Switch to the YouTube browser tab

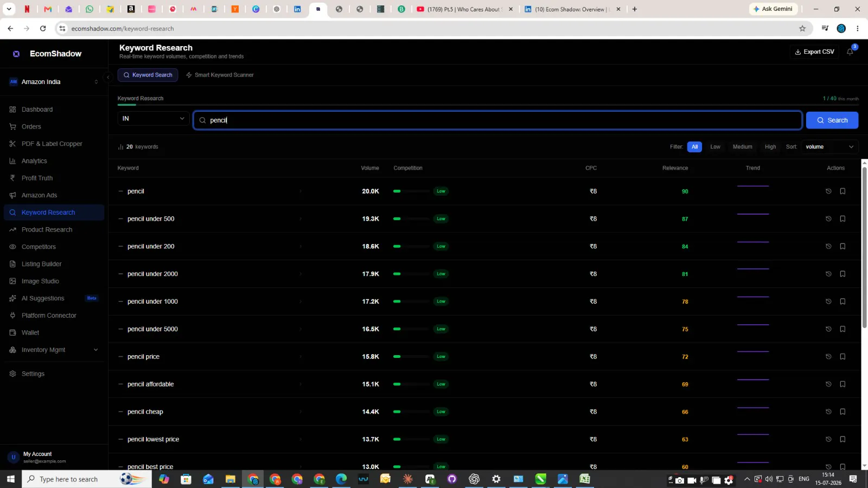(464, 9)
